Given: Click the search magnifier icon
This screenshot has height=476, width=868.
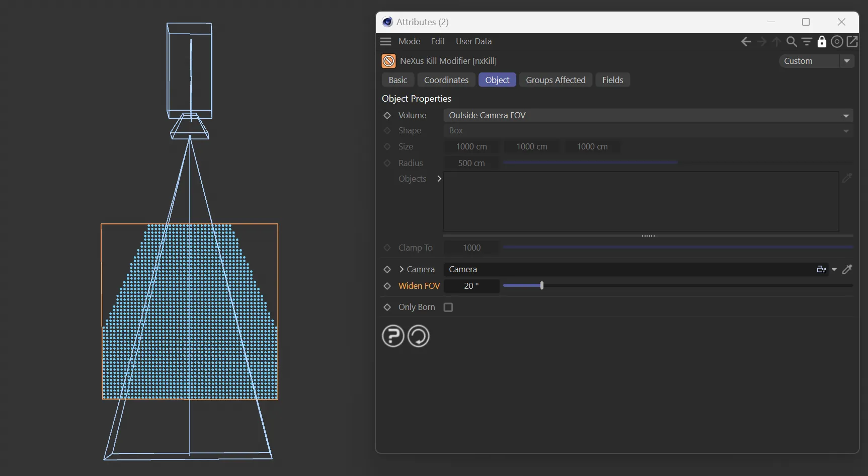Looking at the screenshot, I should (792, 42).
